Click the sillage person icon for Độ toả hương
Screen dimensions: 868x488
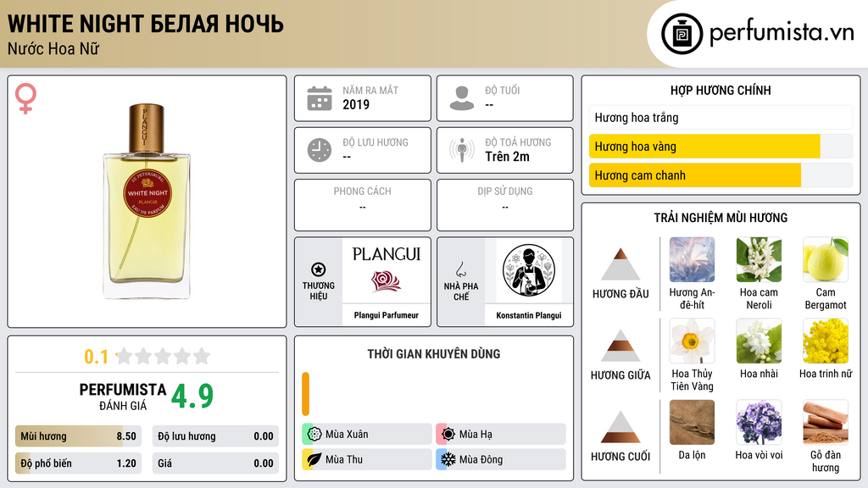click(x=462, y=150)
